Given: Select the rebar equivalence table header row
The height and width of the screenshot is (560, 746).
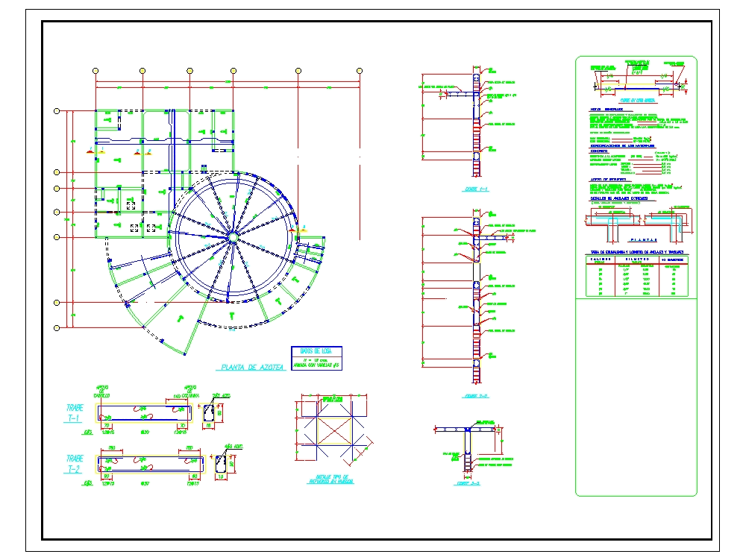Looking at the screenshot, I should point(636,260).
